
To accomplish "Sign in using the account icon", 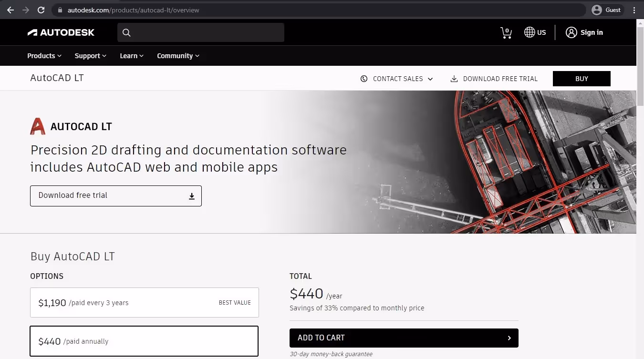I will pos(571,32).
